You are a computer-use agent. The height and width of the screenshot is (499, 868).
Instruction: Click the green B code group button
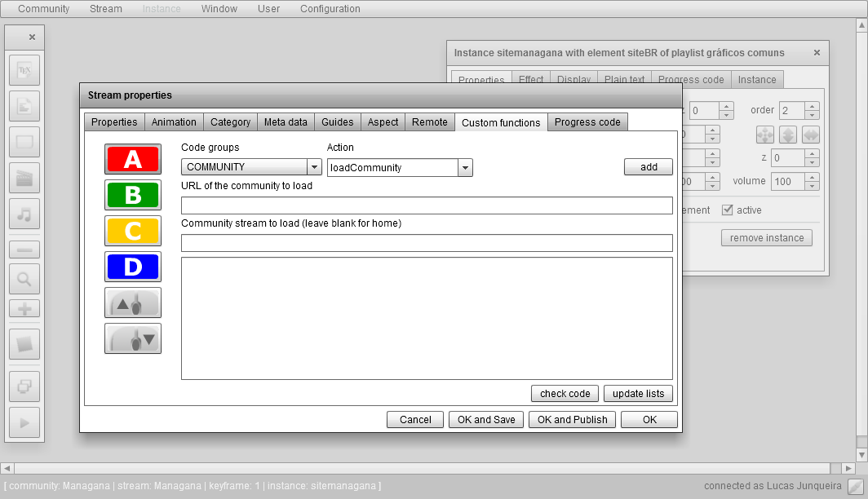tap(132, 195)
